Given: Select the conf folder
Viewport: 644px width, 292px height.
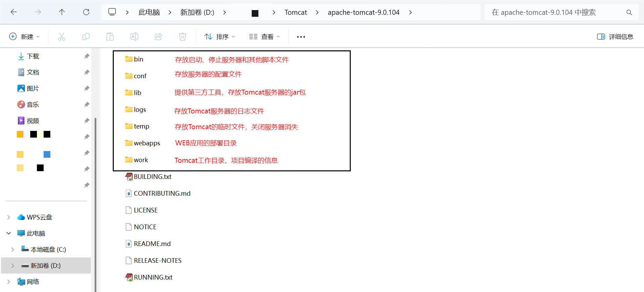Looking at the screenshot, I should [x=136, y=76].
